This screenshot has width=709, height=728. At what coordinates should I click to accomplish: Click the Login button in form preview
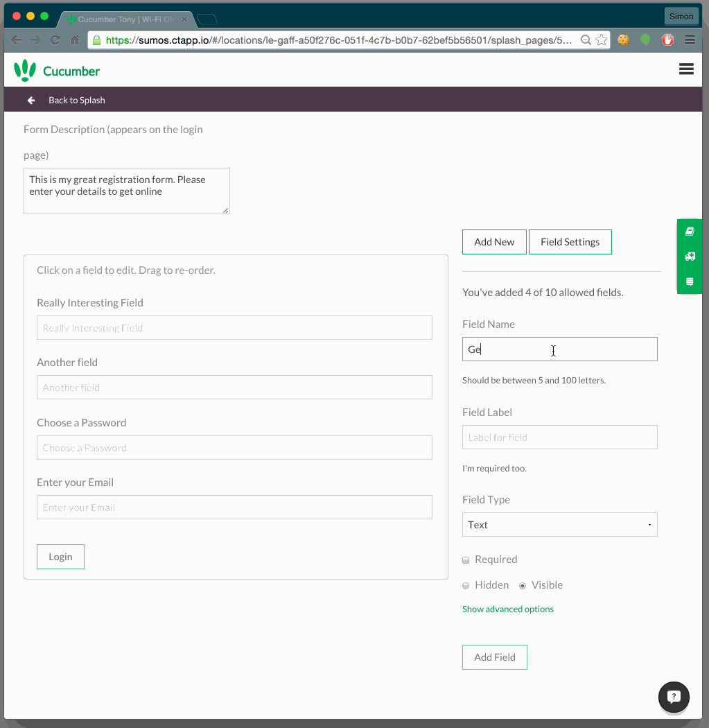pyautogui.click(x=60, y=557)
